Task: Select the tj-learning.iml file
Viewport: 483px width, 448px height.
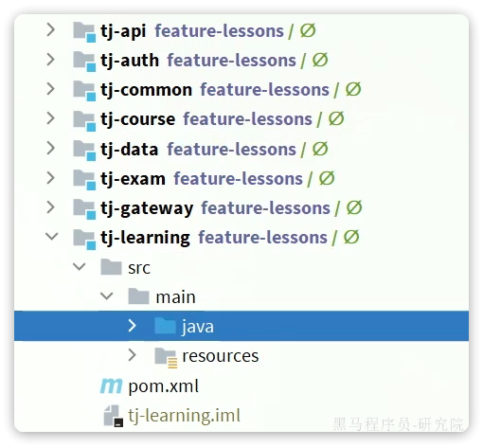Action: coord(185,416)
